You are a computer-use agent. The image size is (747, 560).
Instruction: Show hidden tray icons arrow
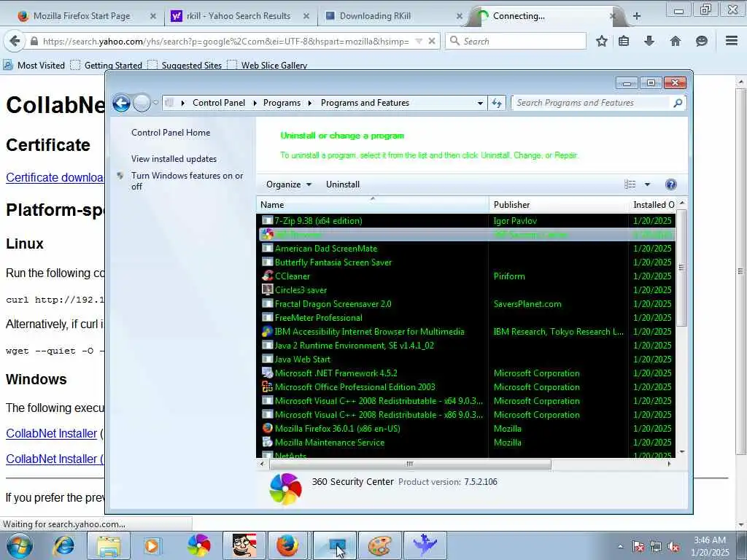(x=620, y=547)
